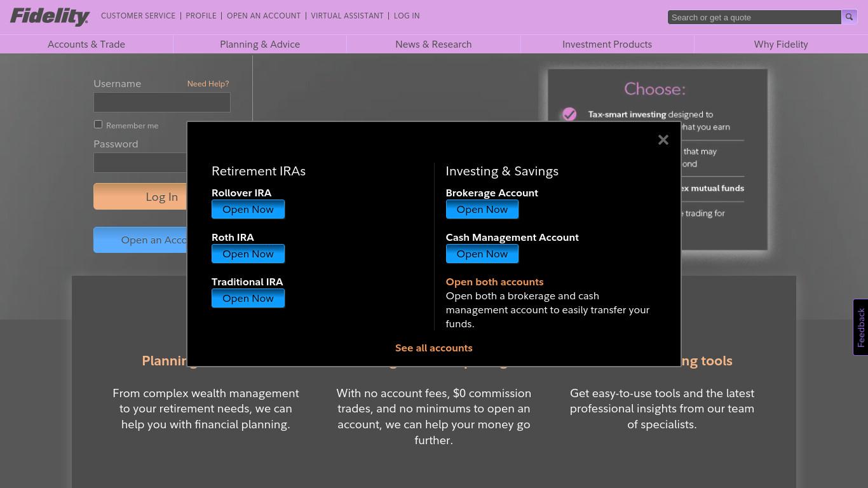The height and width of the screenshot is (488, 868).
Task: Open the Investment Products menu
Action: tap(607, 44)
